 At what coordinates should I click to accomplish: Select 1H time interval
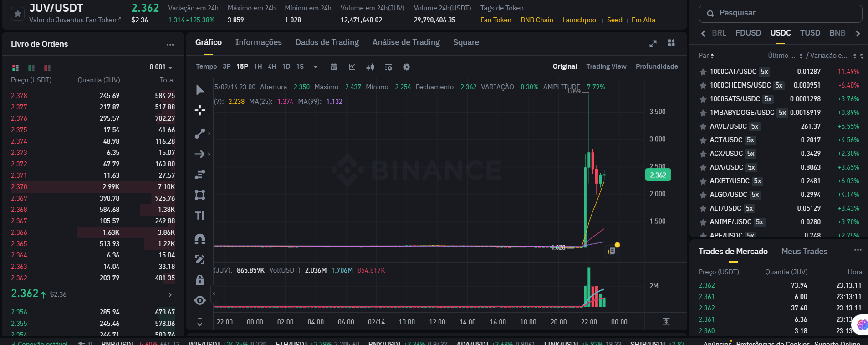[x=258, y=67]
